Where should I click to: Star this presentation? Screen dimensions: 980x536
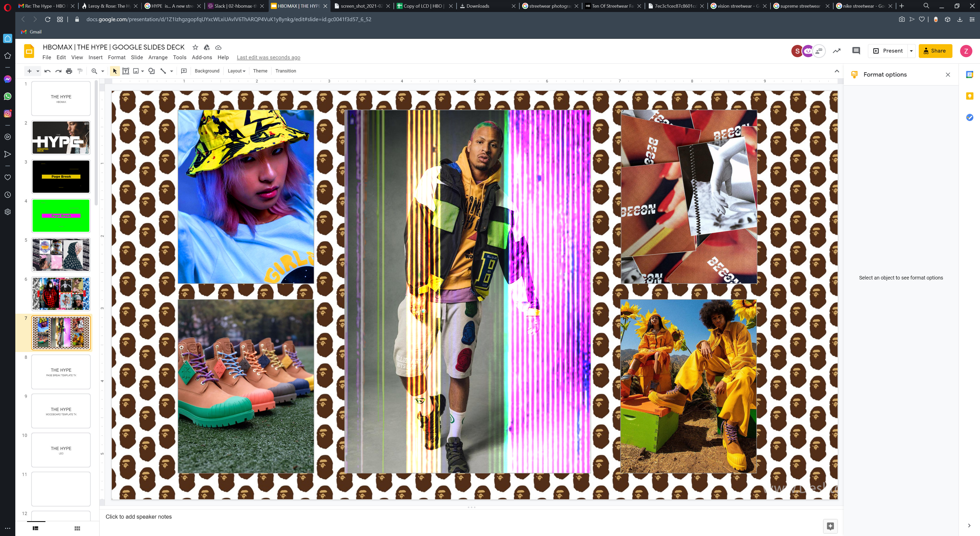[195, 47]
